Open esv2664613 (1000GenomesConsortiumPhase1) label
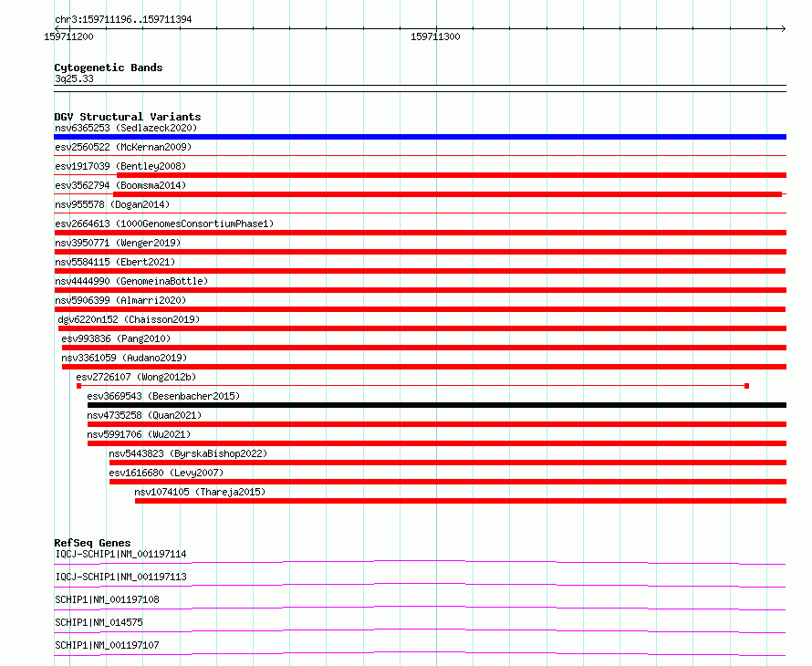Image resolution: width=812 pixels, height=666 pixels. pyautogui.click(x=164, y=224)
